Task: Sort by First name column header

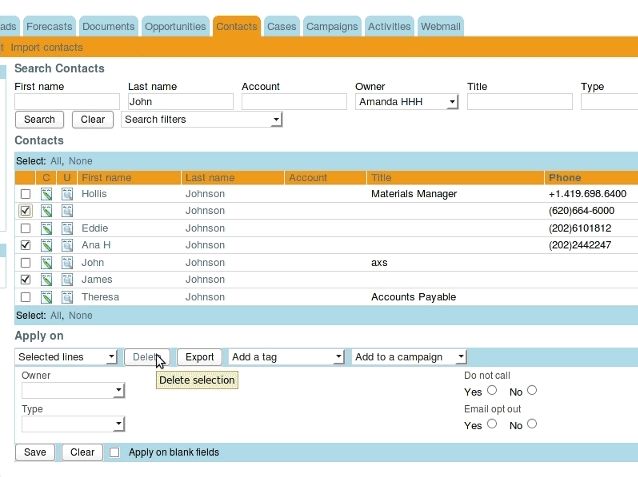Action: (x=106, y=178)
